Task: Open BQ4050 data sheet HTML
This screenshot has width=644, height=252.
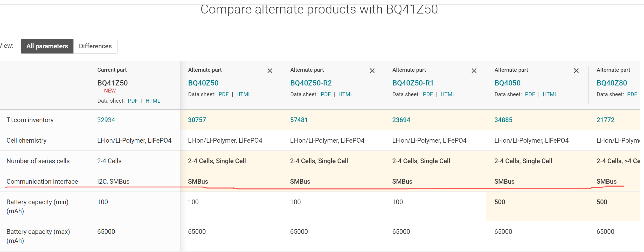Action: coord(550,94)
